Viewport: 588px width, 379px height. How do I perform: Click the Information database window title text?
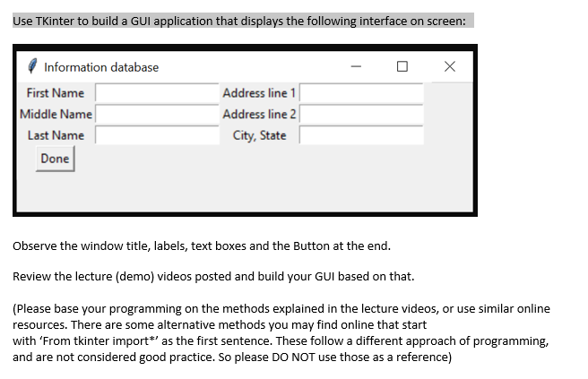(101, 67)
